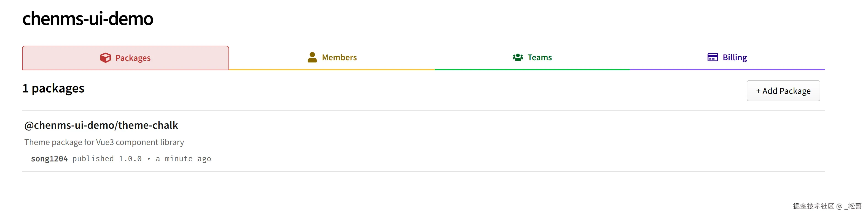Click the Teams group icon

click(518, 58)
